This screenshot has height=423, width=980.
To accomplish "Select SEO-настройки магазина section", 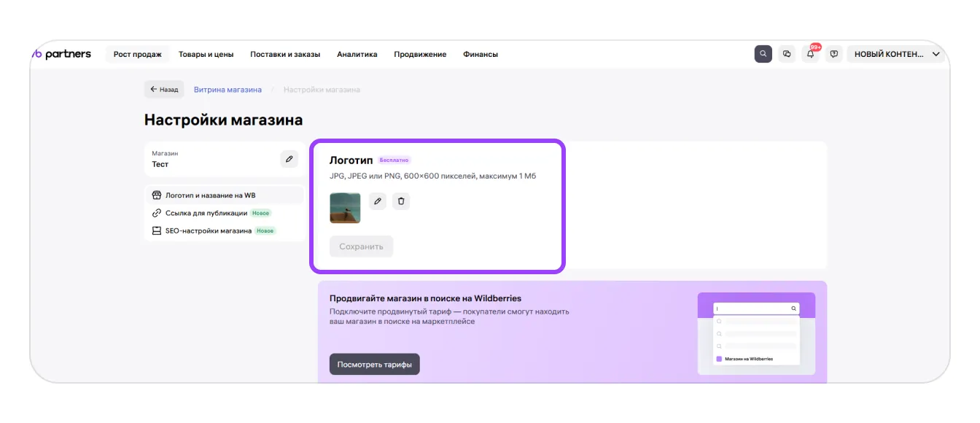I will [x=225, y=230].
